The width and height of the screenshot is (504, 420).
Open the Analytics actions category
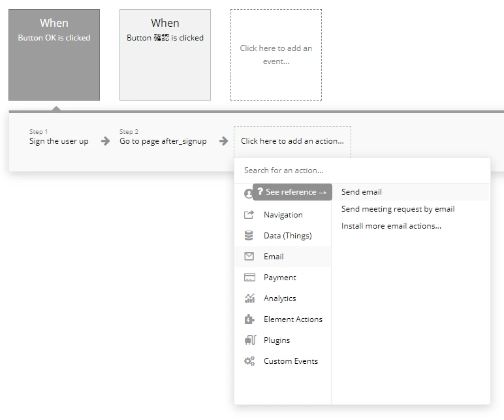click(283, 299)
